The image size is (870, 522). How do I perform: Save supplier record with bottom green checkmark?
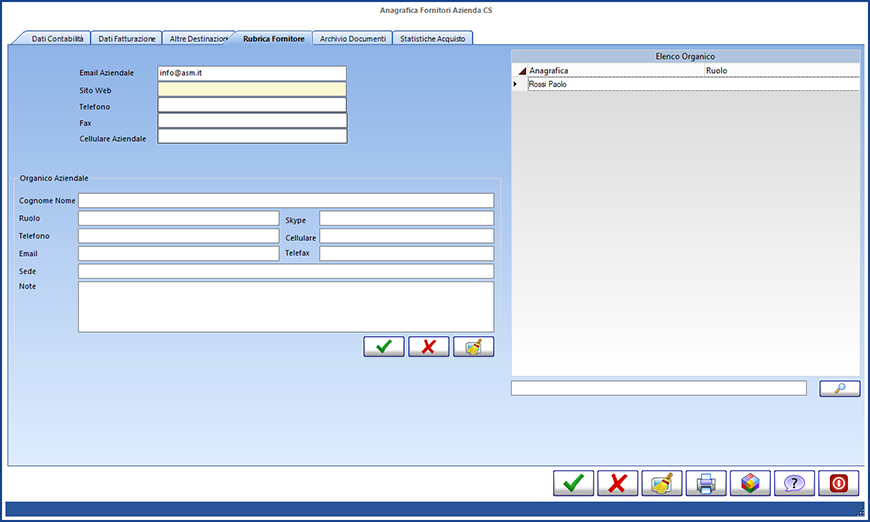pyautogui.click(x=573, y=483)
